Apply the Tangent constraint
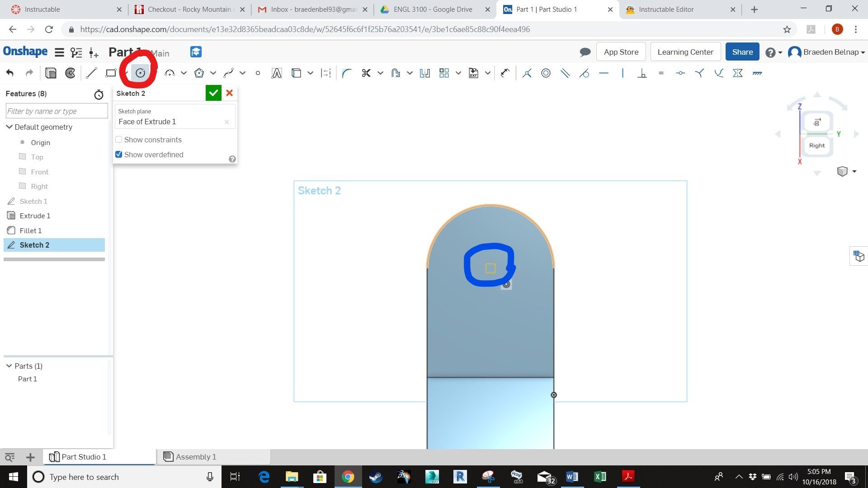Viewport: 868px width, 488px height. (x=584, y=73)
